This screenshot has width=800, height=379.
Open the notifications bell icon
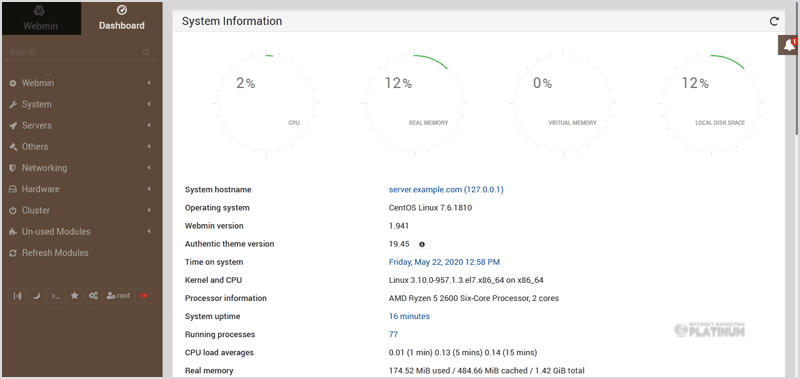click(x=789, y=45)
